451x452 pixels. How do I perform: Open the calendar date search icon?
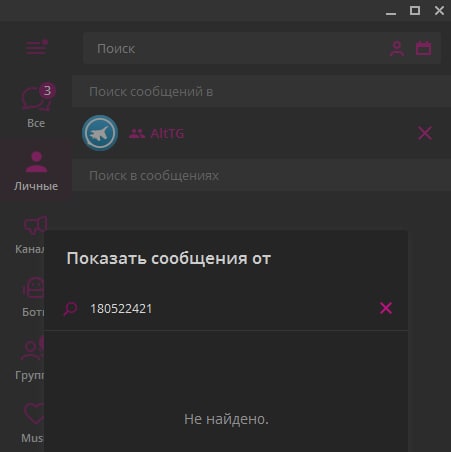423,48
